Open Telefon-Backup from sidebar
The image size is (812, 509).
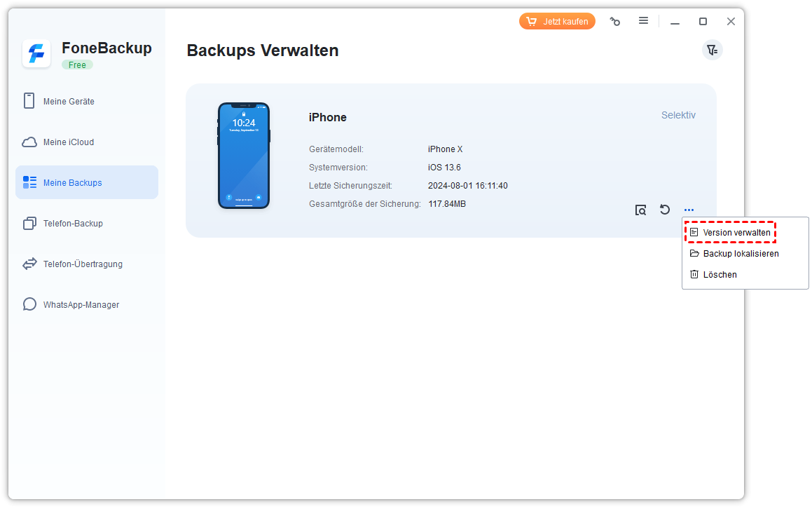click(73, 224)
